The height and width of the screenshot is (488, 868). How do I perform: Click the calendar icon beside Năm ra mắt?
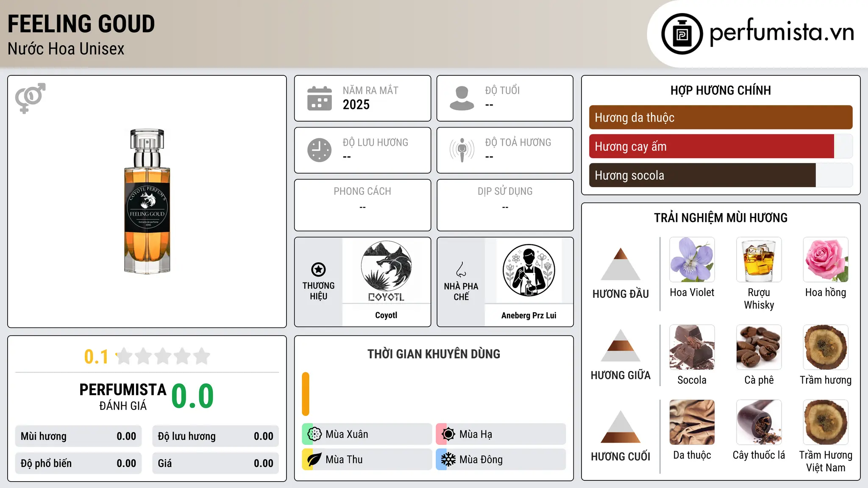[x=320, y=98]
